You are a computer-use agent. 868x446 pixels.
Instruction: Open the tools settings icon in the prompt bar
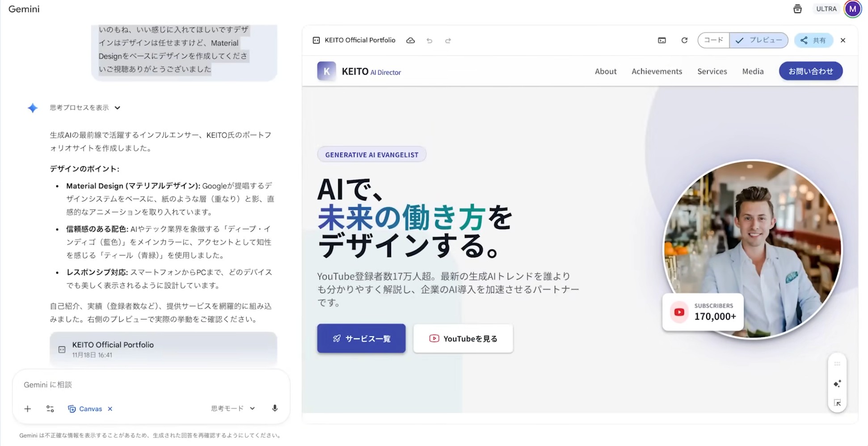pos(50,408)
